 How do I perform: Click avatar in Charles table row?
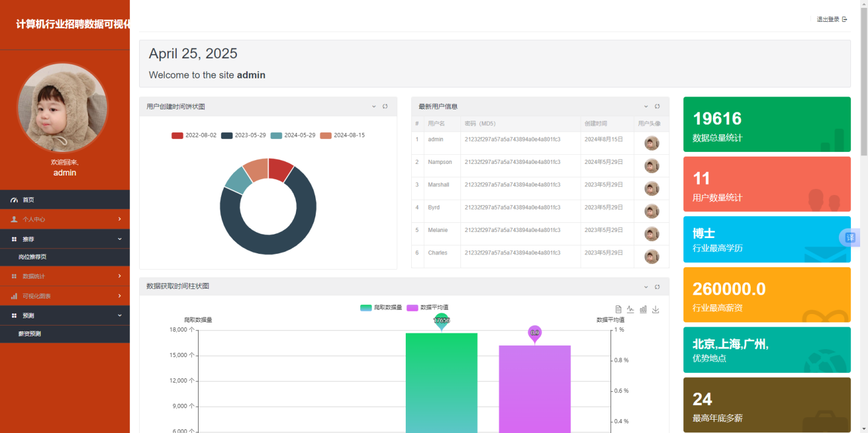[x=652, y=256]
